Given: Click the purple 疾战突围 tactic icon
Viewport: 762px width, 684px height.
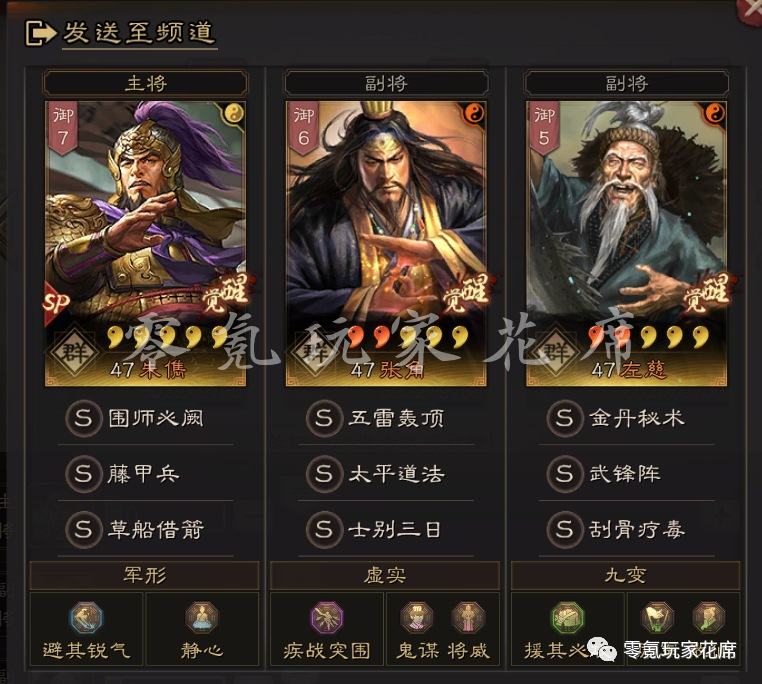Looking at the screenshot, I should (327, 617).
